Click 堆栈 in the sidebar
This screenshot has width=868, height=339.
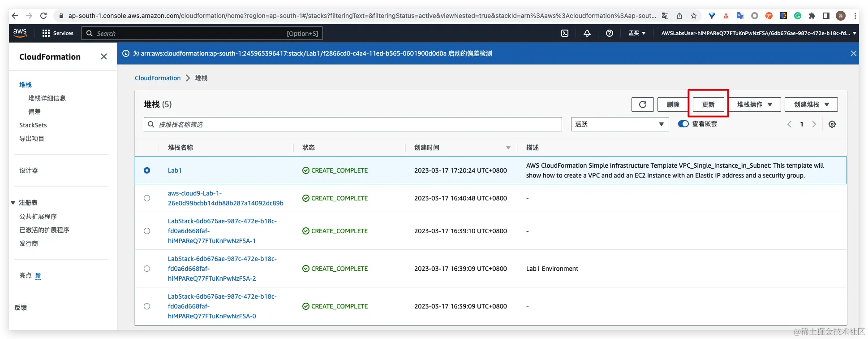tap(26, 85)
